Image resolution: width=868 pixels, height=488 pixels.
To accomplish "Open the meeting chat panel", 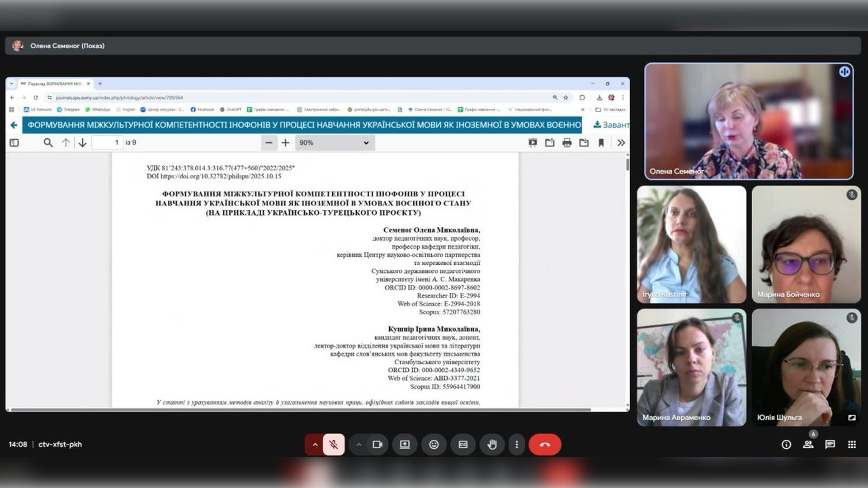I will click(x=830, y=445).
